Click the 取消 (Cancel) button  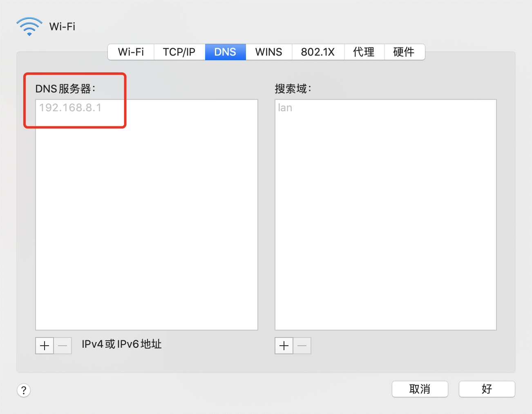coord(420,389)
